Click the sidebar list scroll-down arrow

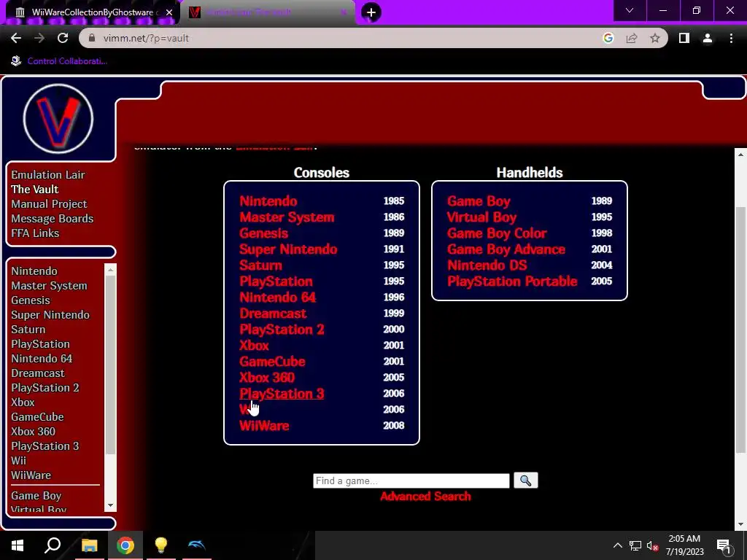point(111,505)
